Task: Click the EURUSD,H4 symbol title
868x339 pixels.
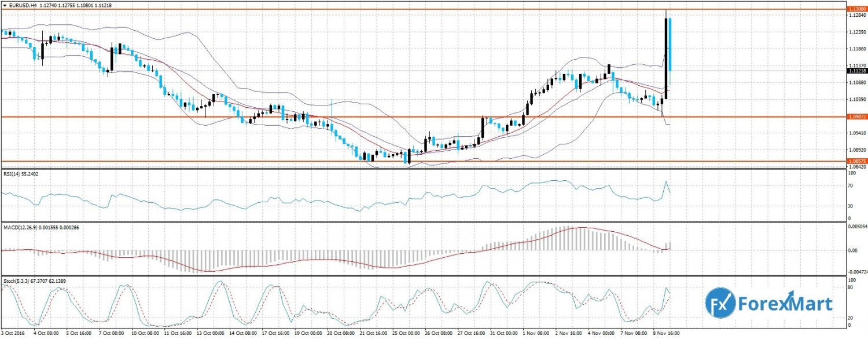Action: pos(21,3)
